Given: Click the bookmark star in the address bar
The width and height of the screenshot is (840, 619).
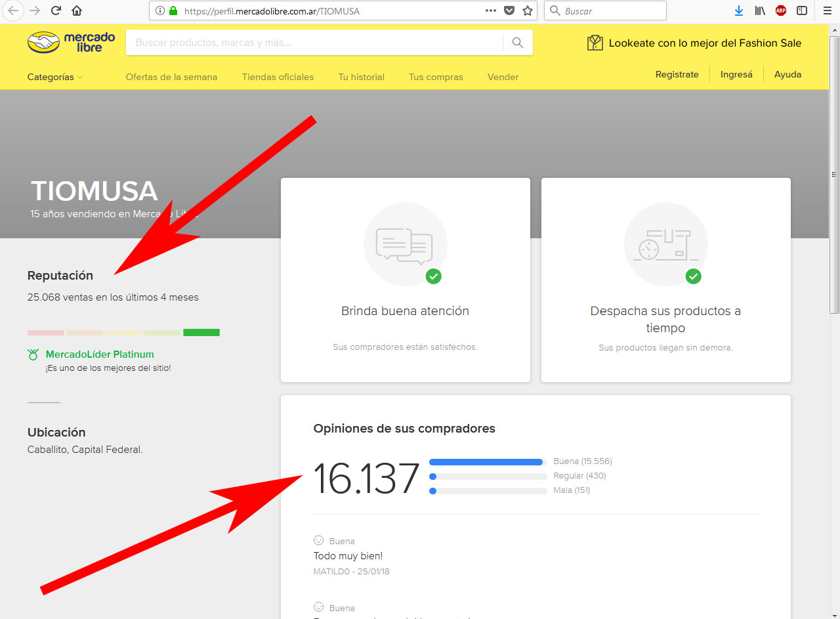Looking at the screenshot, I should (x=527, y=11).
